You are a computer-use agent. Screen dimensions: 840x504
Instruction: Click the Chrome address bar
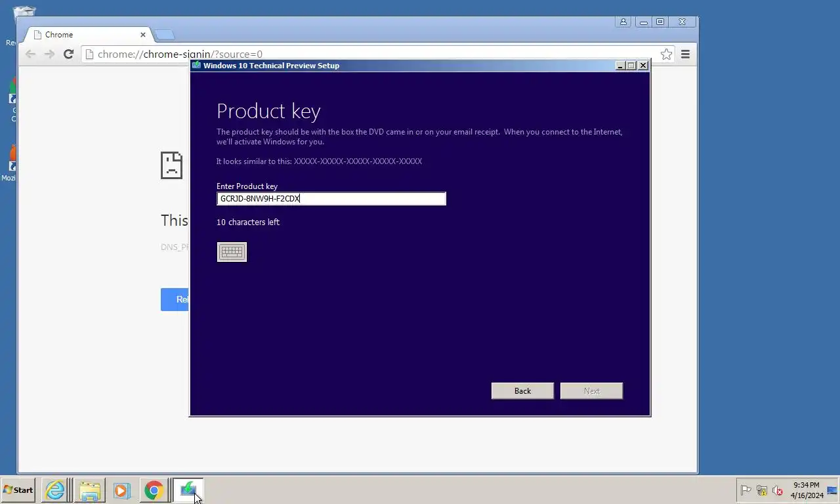[377, 54]
